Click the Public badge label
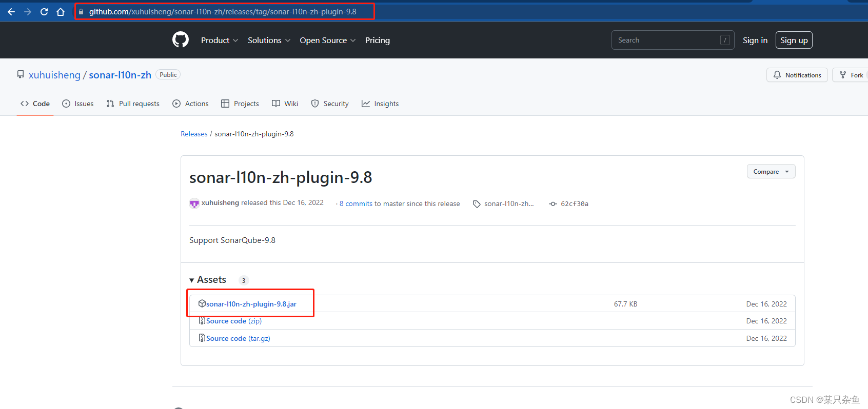The image size is (868, 409). click(x=168, y=75)
